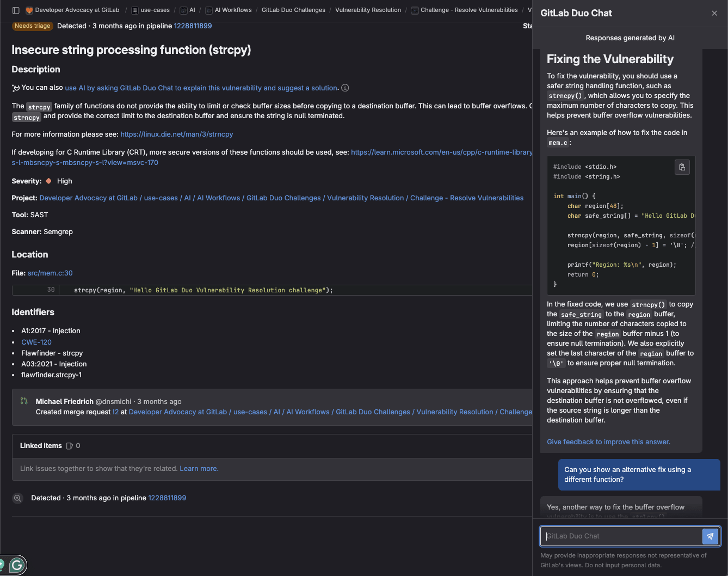Click 'A1:2017 - Injection' identifier text
Image resolution: width=728 pixels, height=576 pixels.
51,330
